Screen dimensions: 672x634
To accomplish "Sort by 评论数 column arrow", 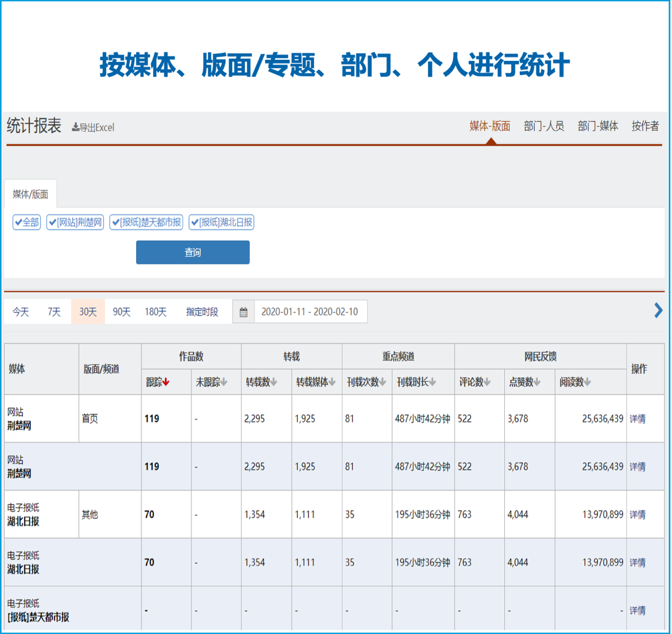I will [487, 382].
